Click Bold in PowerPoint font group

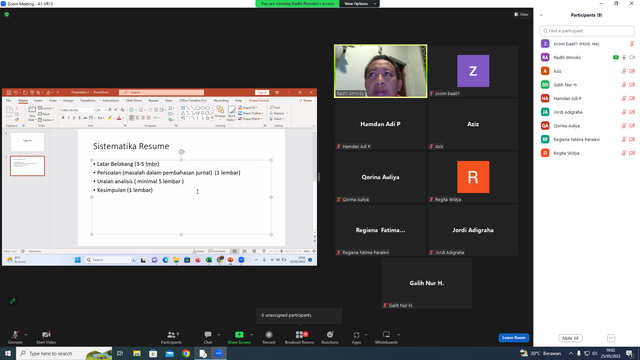tap(63, 118)
